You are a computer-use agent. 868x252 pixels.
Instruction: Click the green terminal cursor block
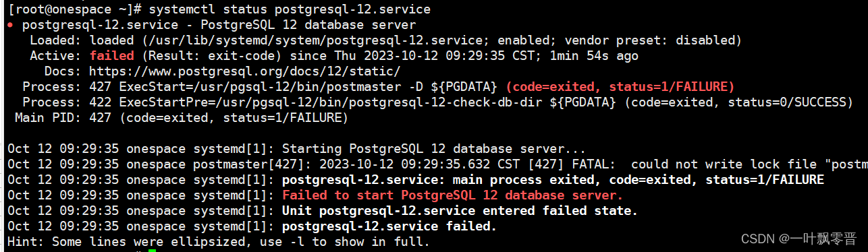tap(153, 250)
